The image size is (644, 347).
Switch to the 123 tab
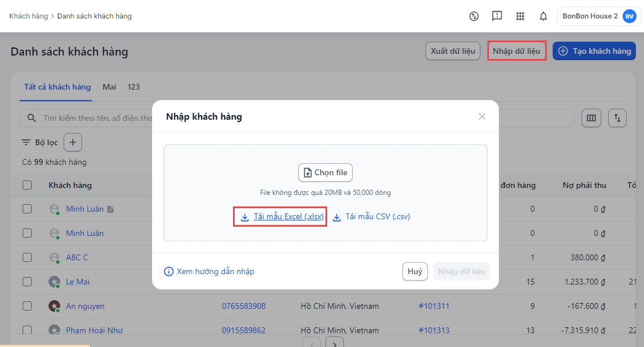point(134,87)
